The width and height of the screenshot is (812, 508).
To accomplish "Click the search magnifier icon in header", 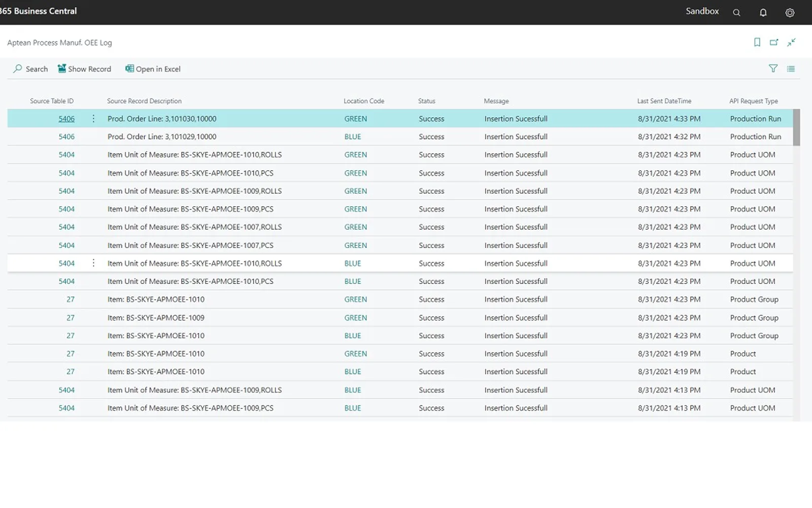I will (x=736, y=13).
